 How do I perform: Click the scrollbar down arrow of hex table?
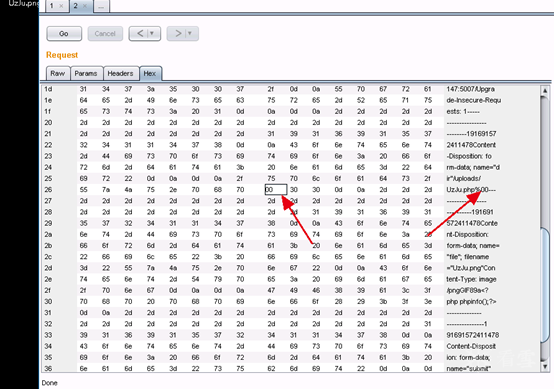click(545, 366)
